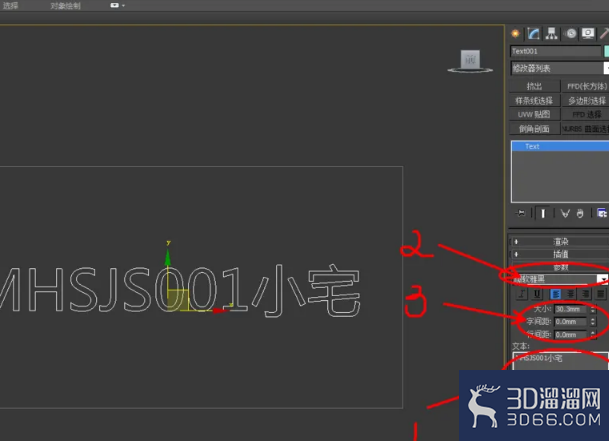Open the 选择 ribbon tab
Viewport: 609px width, 441px height.
(x=10, y=6)
